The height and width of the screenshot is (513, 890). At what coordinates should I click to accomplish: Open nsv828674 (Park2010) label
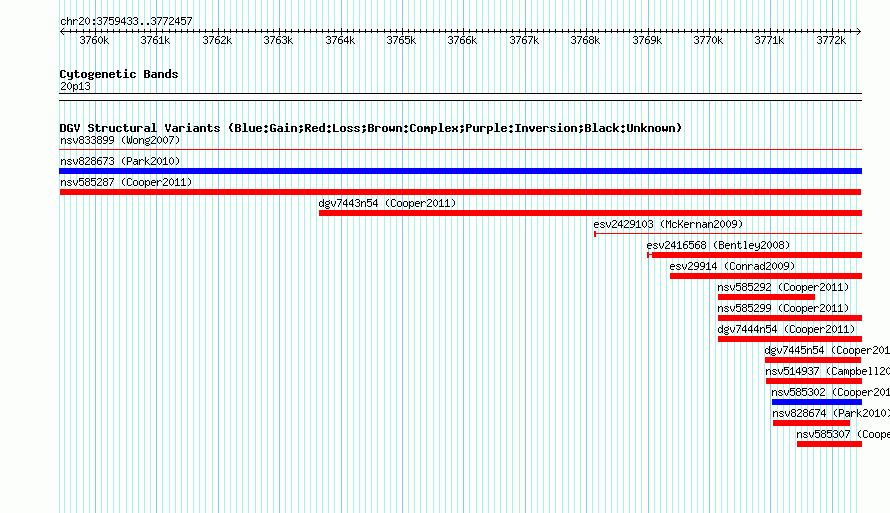(831, 413)
